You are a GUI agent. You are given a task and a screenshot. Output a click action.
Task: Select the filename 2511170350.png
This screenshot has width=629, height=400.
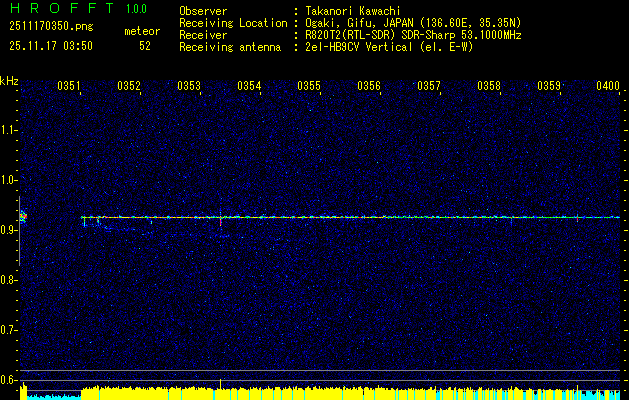pos(52,28)
